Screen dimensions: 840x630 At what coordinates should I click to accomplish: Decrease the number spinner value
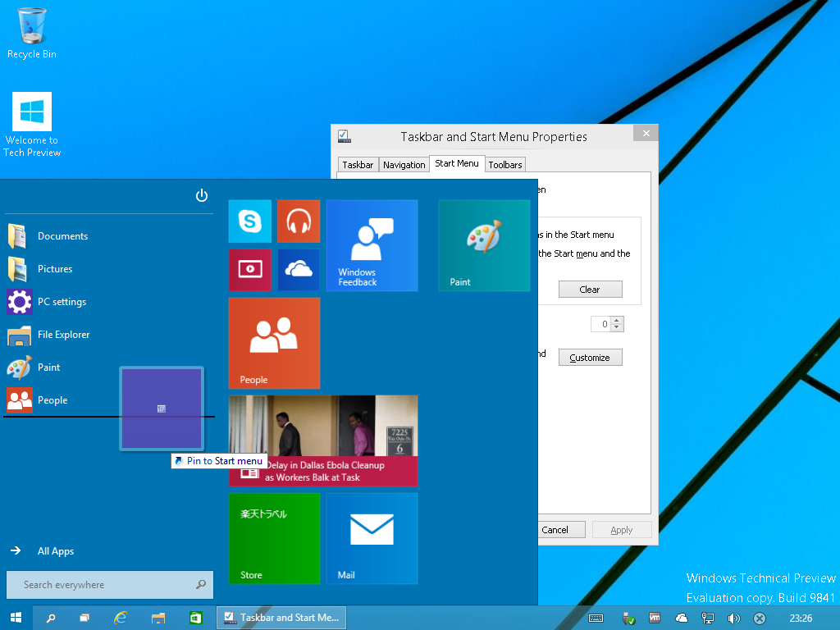click(617, 327)
